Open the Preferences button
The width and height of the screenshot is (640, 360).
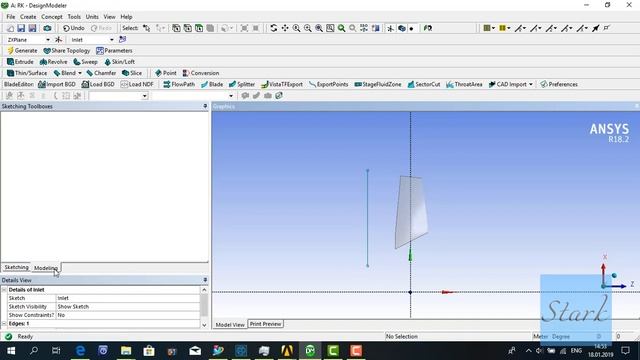pyautogui.click(x=559, y=84)
